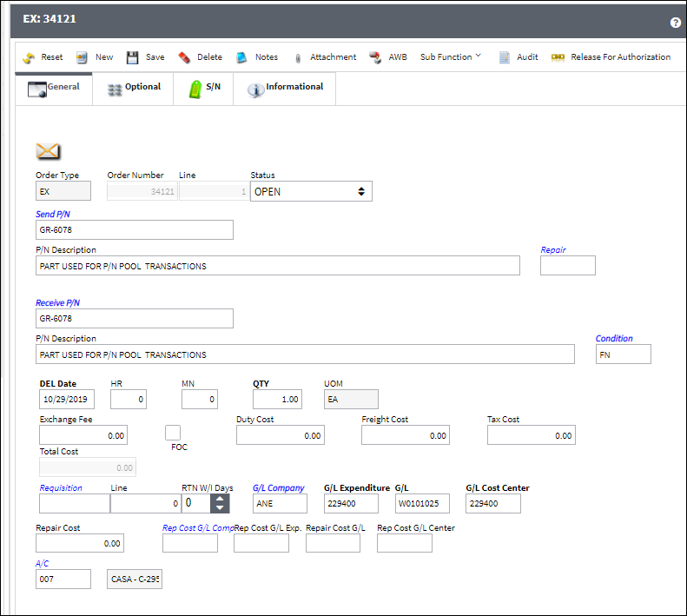Image resolution: width=687 pixels, height=616 pixels.
Task: Click the Receive P/N link
Action: tap(58, 303)
